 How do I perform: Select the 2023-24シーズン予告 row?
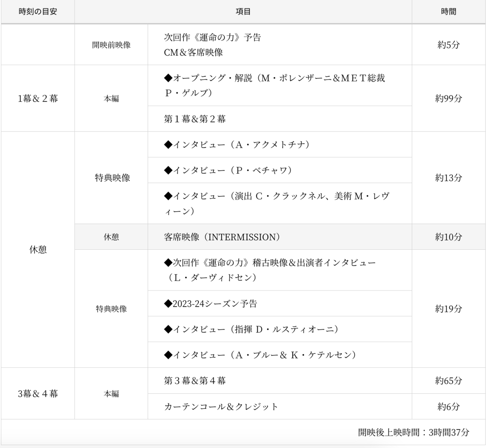coord(279,304)
